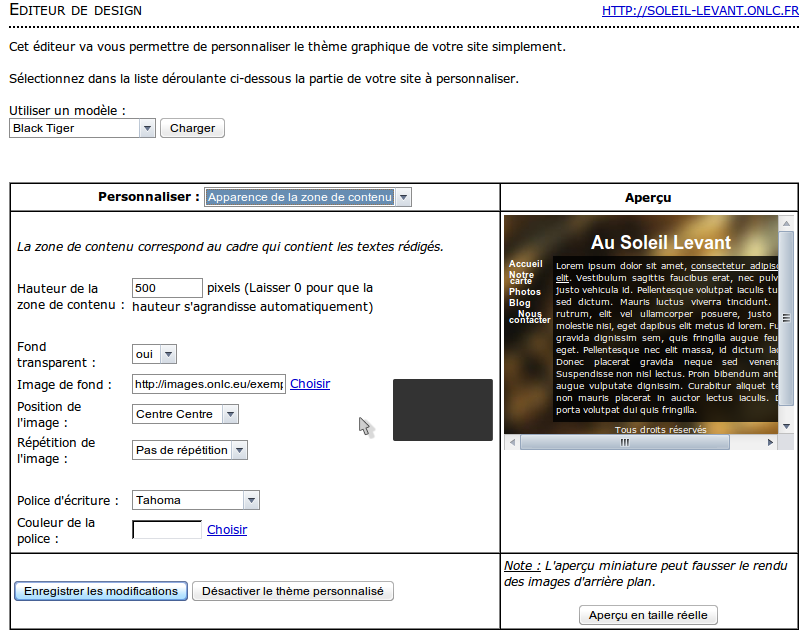Click the 'Police d'écriture :' label
The image size is (804, 637).
(x=68, y=501)
